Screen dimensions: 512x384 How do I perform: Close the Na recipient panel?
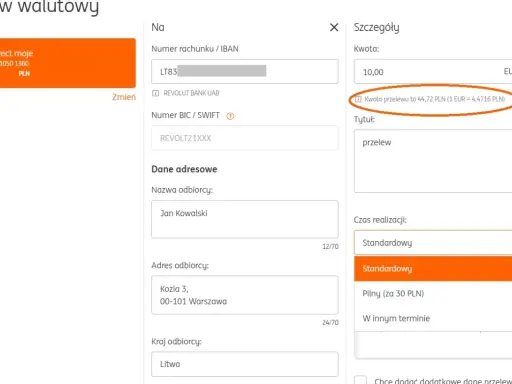point(334,27)
